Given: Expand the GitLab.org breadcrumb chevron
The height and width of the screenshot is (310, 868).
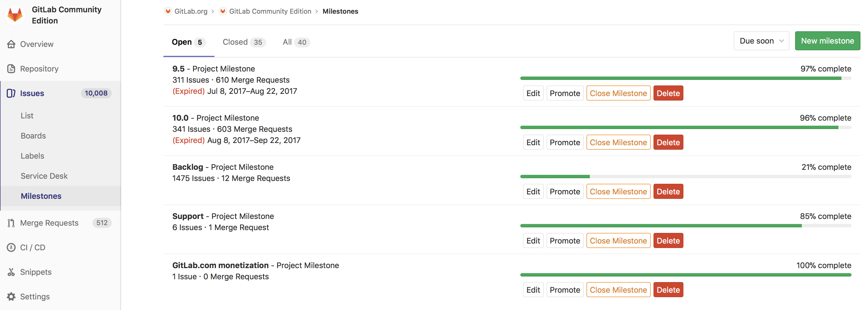Looking at the screenshot, I should pos(213,11).
